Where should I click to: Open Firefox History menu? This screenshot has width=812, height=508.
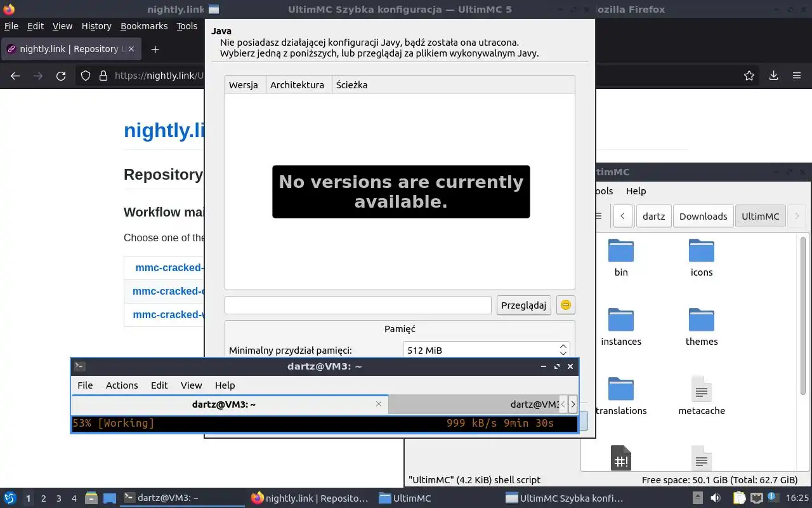click(x=96, y=26)
